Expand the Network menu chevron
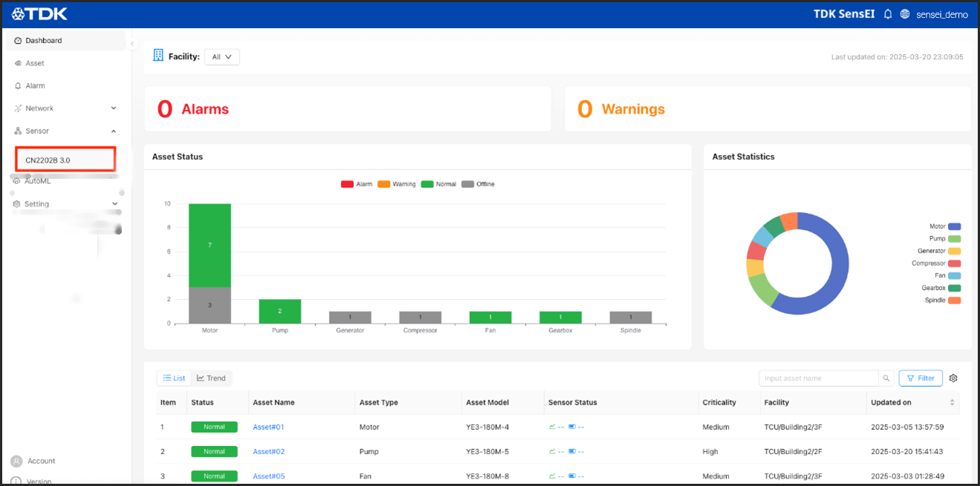980x486 pixels. coord(114,108)
